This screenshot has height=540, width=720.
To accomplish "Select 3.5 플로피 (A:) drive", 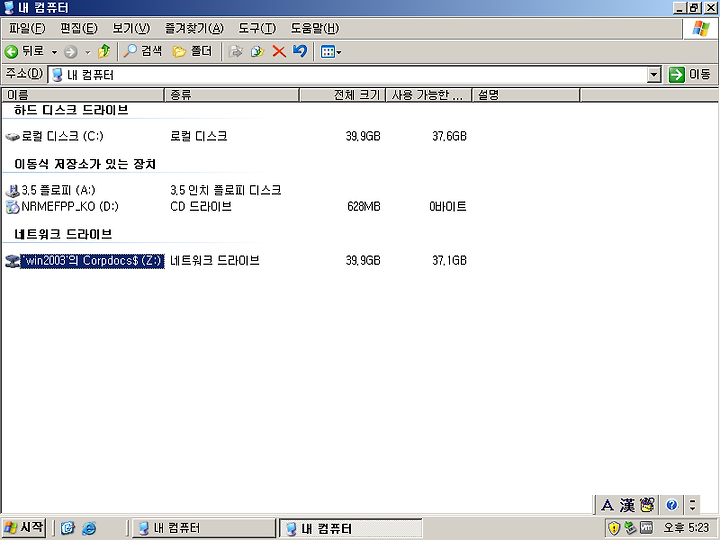I will pyautogui.click(x=58, y=190).
